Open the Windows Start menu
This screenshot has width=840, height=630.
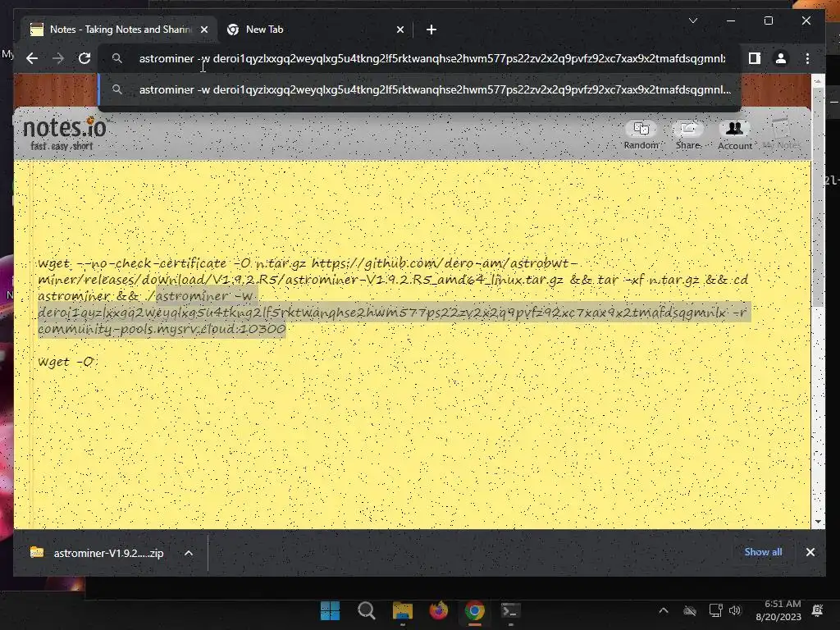point(330,610)
